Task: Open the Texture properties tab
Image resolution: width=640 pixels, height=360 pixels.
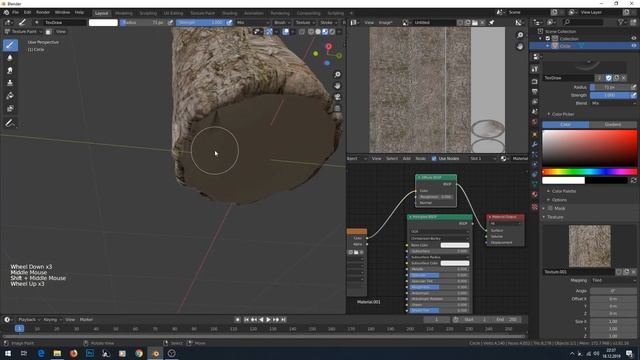Action: tap(535, 207)
